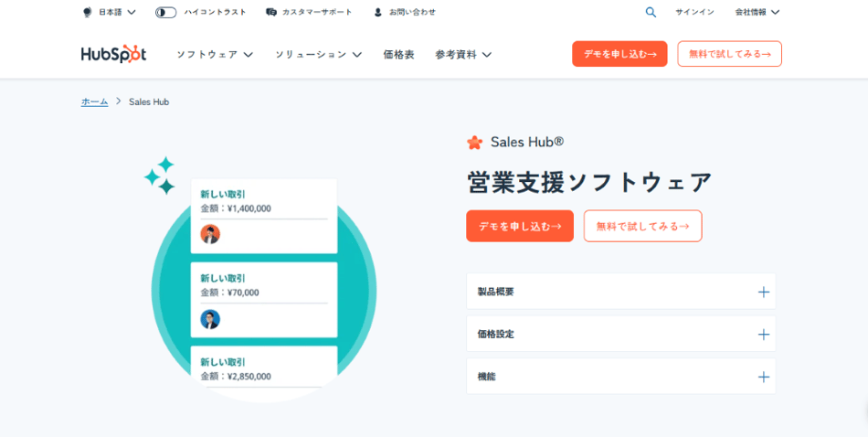Open the ソフトウェア menu

click(x=215, y=54)
